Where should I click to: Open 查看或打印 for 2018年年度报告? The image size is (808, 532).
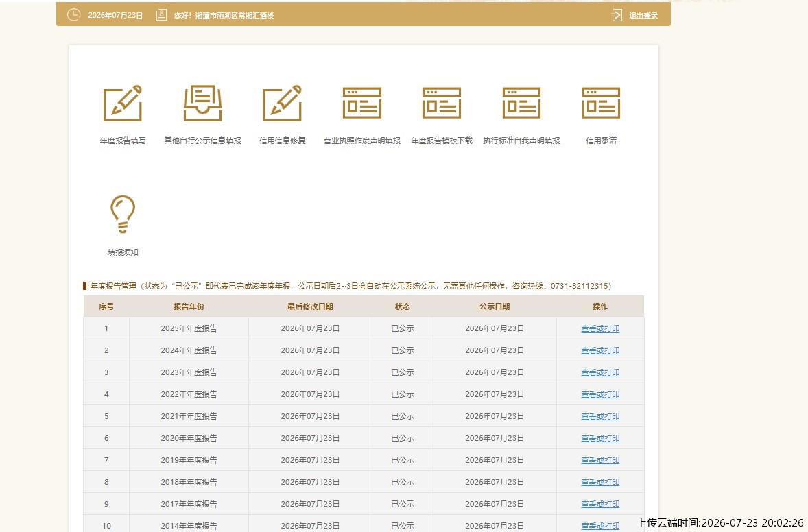pos(600,482)
